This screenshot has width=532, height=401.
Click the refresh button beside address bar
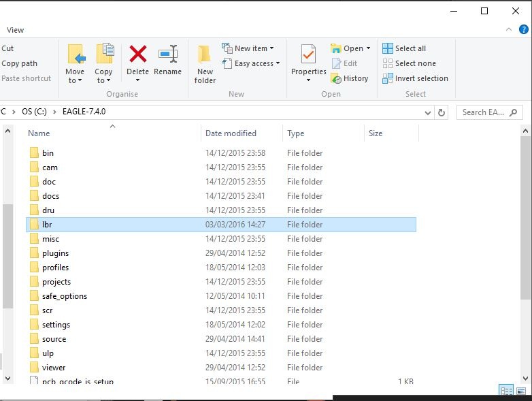441,112
